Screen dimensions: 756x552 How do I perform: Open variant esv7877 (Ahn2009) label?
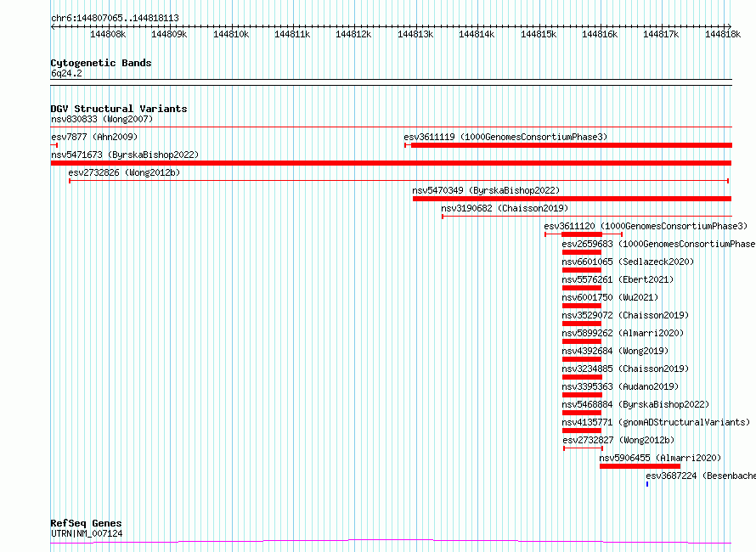94,137
